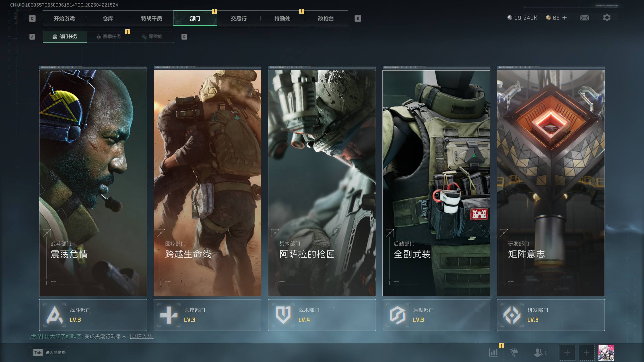Open the settings gear icon
The image size is (644, 362).
[x=607, y=18]
